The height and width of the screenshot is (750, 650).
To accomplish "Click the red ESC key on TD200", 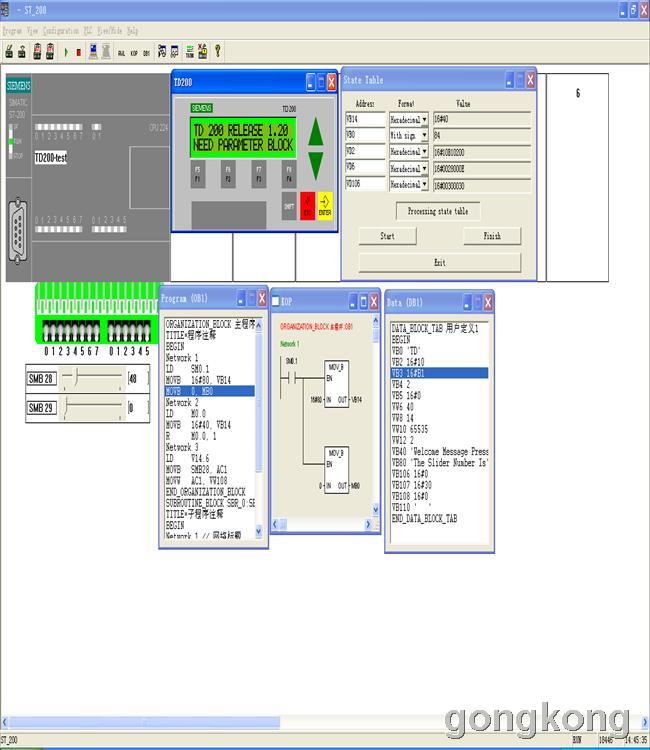I will click(x=308, y=206).
